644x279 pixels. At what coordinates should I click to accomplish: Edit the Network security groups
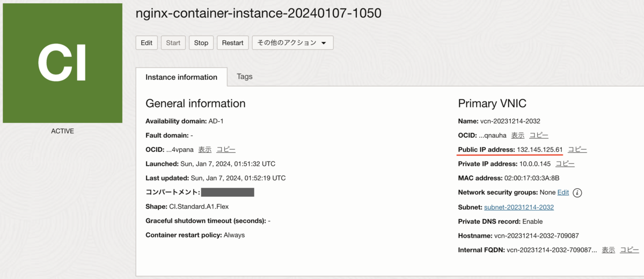pos(563,193)
